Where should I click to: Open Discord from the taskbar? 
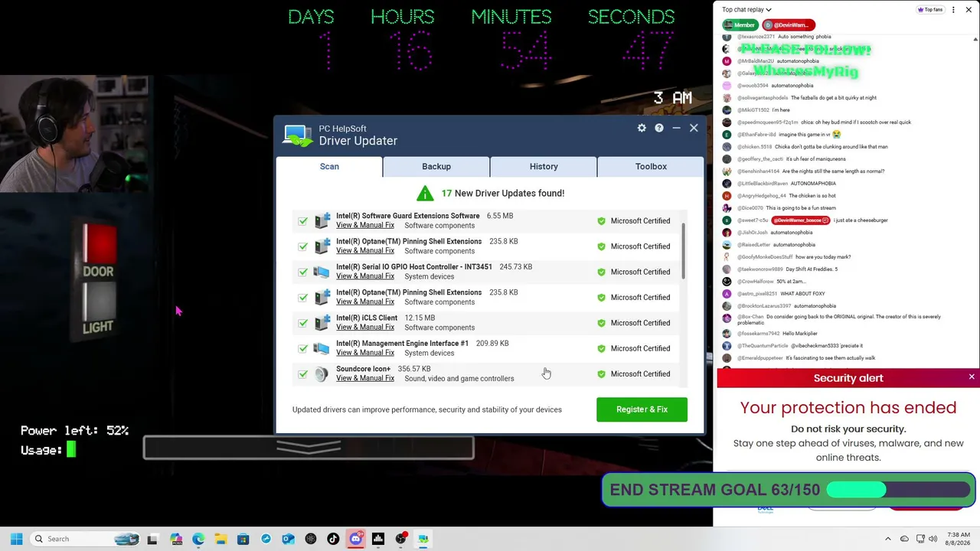355,539
